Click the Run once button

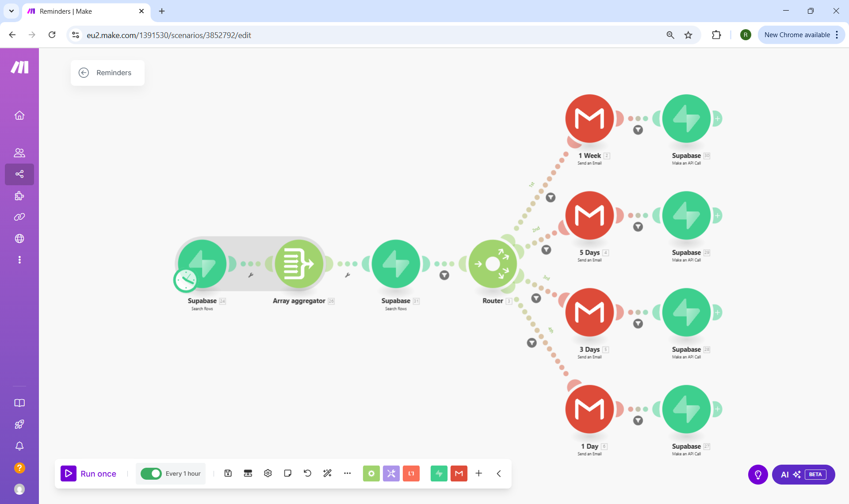point(88,473)
